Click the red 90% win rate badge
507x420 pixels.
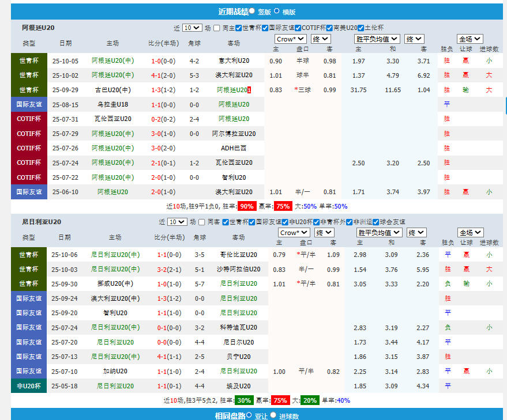coord(246,206)
